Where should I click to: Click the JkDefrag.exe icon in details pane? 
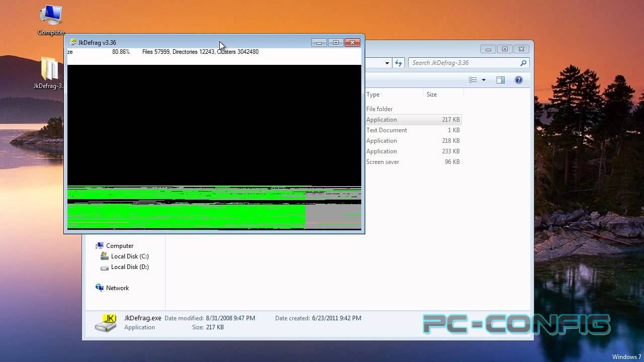tap(106, 323)
